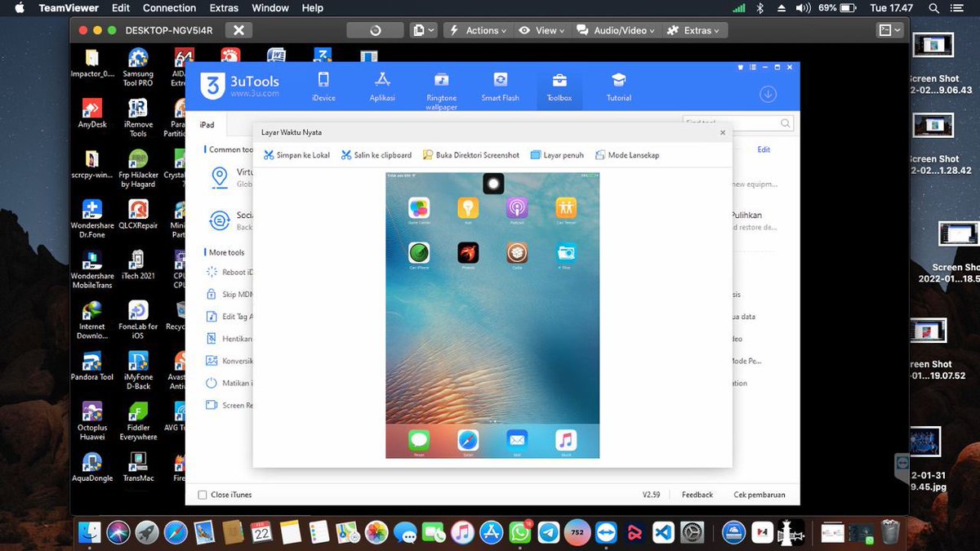The height and width of the screenshot is (551, 980).
Task: Enable the Close iTunes checkbox
Action: click(x=203, y=495)
